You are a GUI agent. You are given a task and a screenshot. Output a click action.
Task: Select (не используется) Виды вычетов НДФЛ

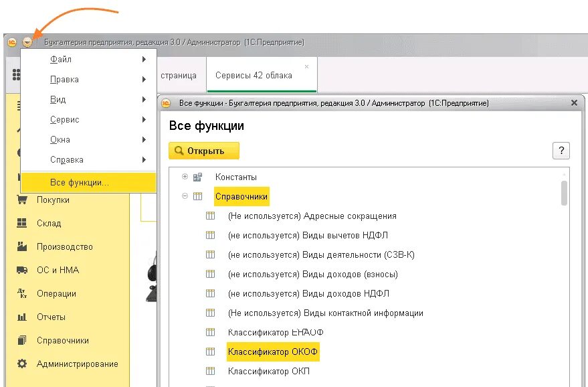click(x=308, y=236)
